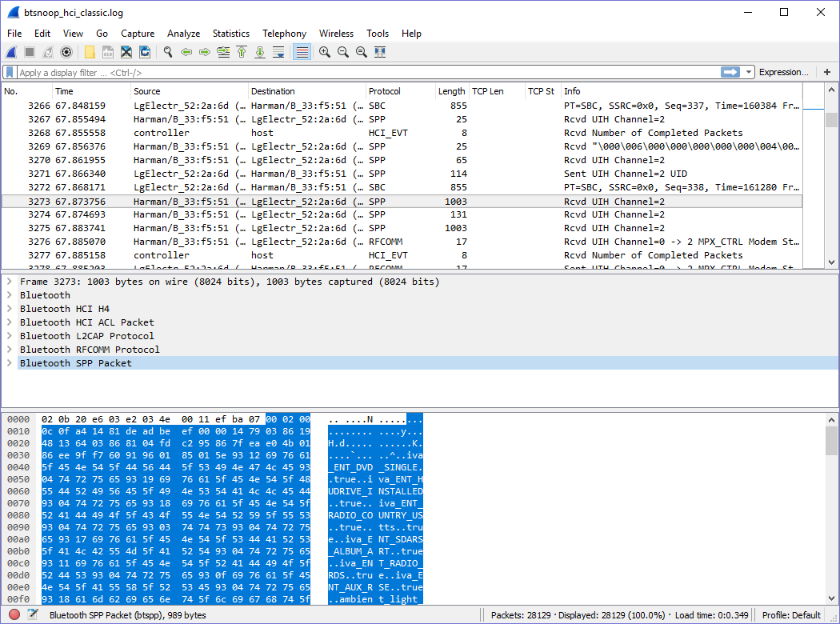Screen dimensions: 840x624
Task: Click the Expression... button
Action: coord(783,72)
